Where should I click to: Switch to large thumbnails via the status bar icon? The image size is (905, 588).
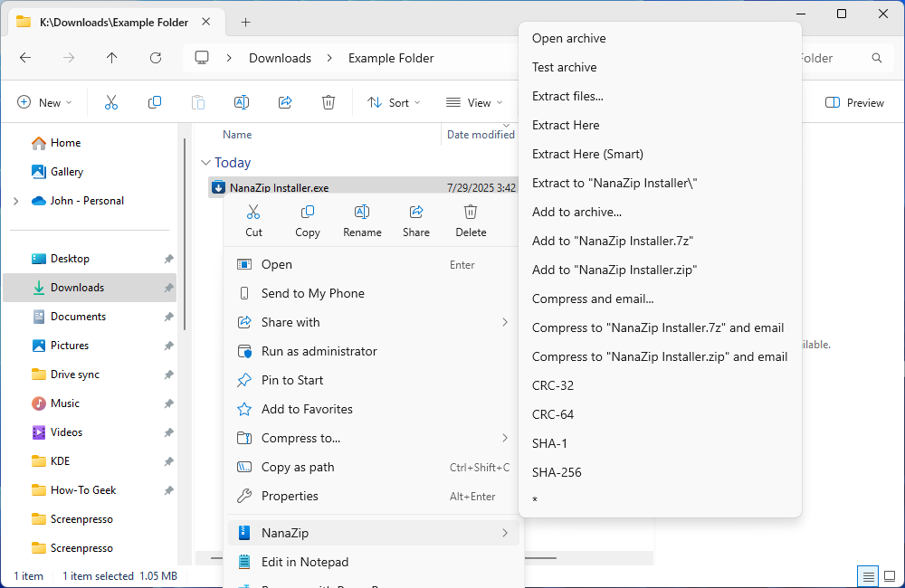coord(888,575)
